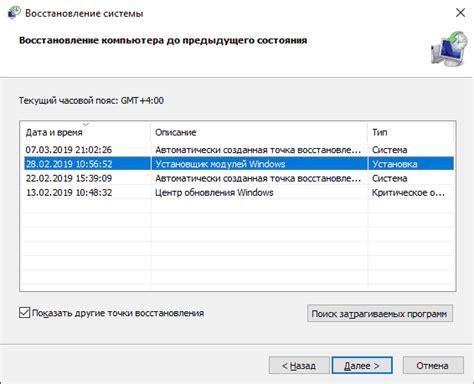
Task: Proceed with the Далее button
Action: (362, 366)
